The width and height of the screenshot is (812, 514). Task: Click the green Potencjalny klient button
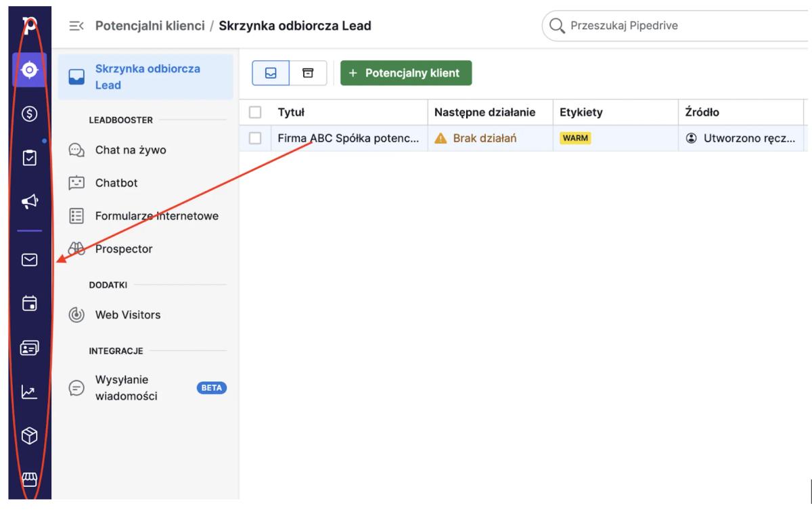[406, 73]
